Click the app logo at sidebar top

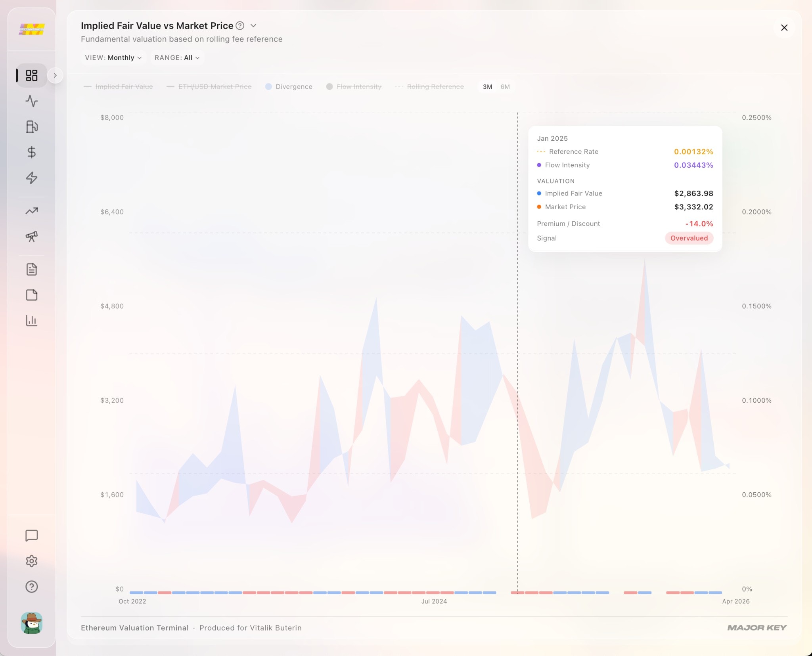coord(32,29)
